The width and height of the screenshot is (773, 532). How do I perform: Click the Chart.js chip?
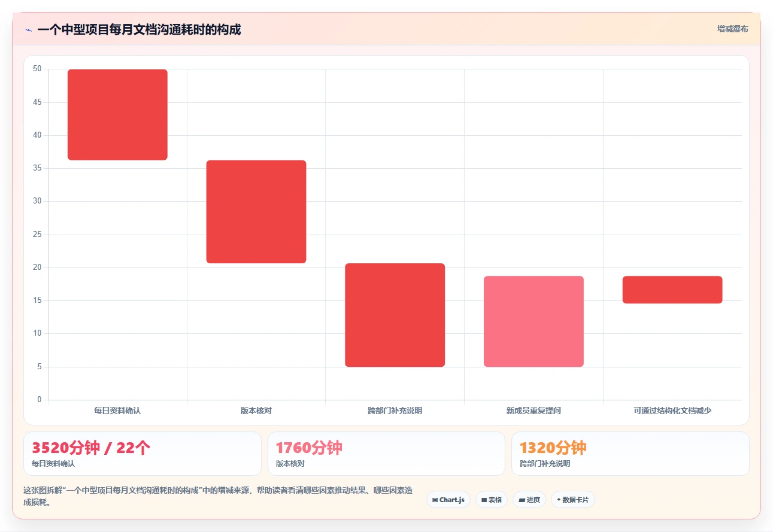[448, 500]
